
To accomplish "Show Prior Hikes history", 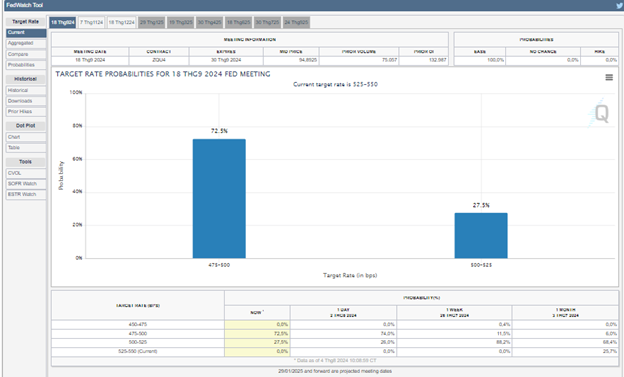I will pyautogui.click(x=26, y=112).
